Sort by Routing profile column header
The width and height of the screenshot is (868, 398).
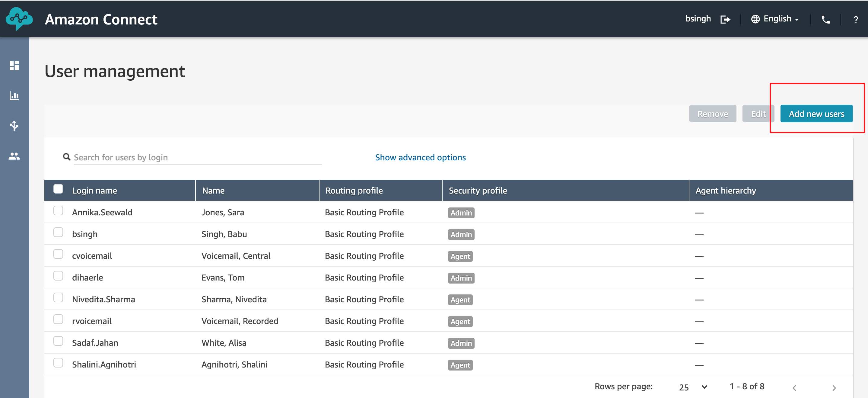tap(354, 191)
